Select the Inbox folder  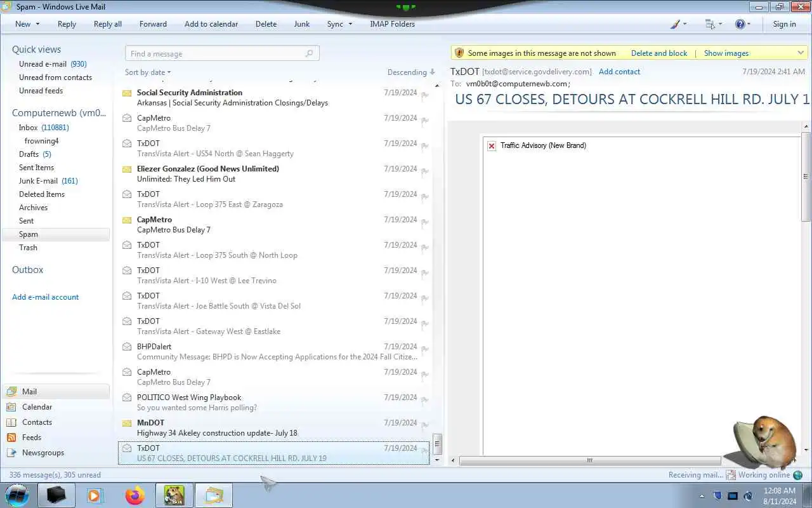point(44,128)
